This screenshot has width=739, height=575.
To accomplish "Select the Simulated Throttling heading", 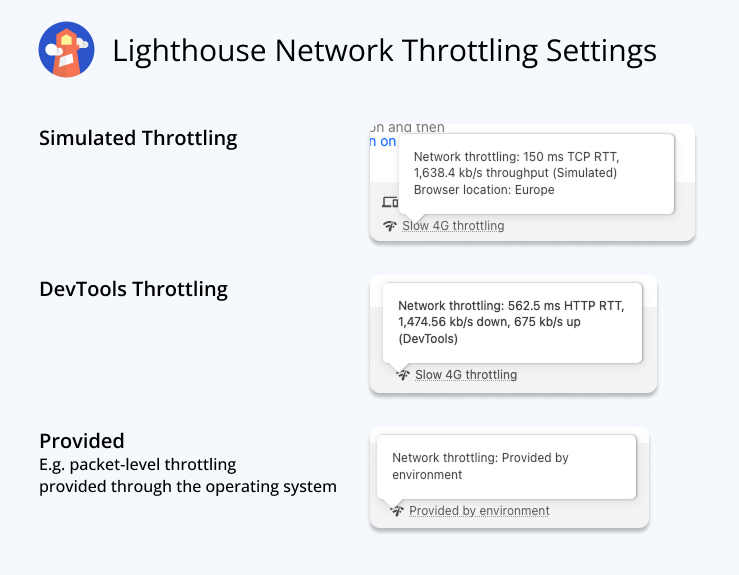I will point(138,138).
